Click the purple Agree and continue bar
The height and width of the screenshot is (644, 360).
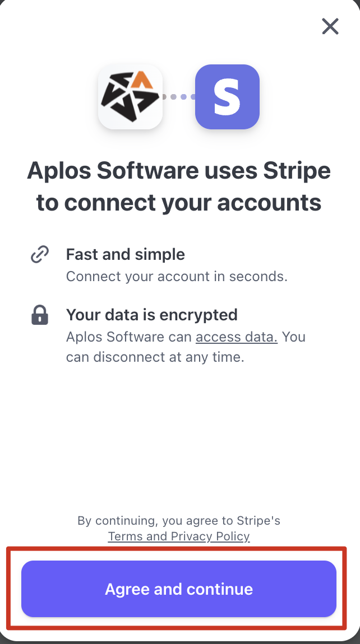pos(179,589)
